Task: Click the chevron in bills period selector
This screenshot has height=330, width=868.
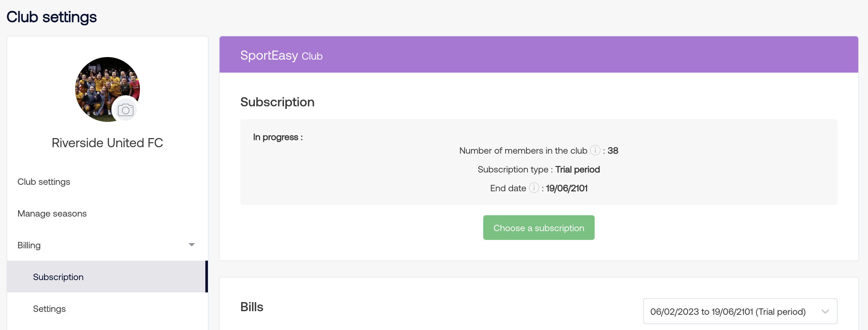Action: pos(825,311)
